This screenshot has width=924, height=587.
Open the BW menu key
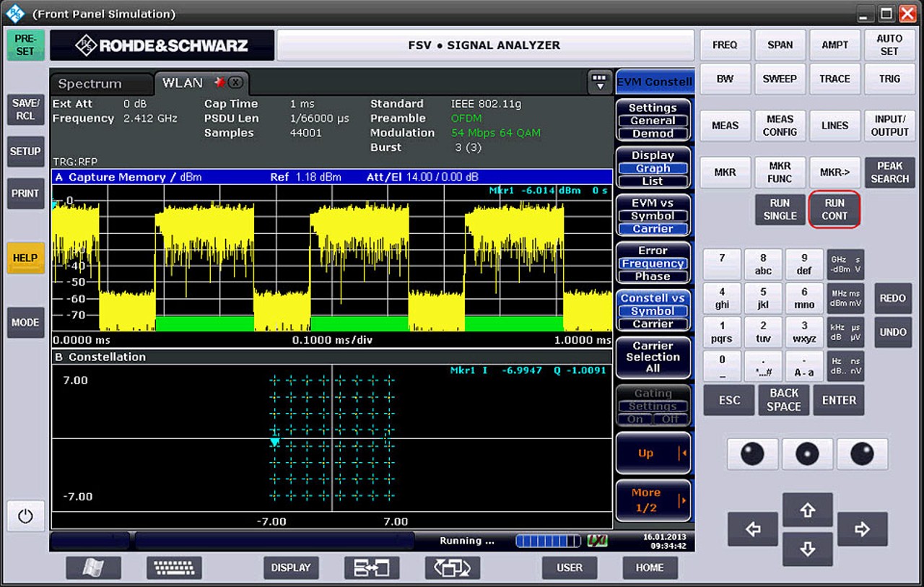tap(725, 79)
